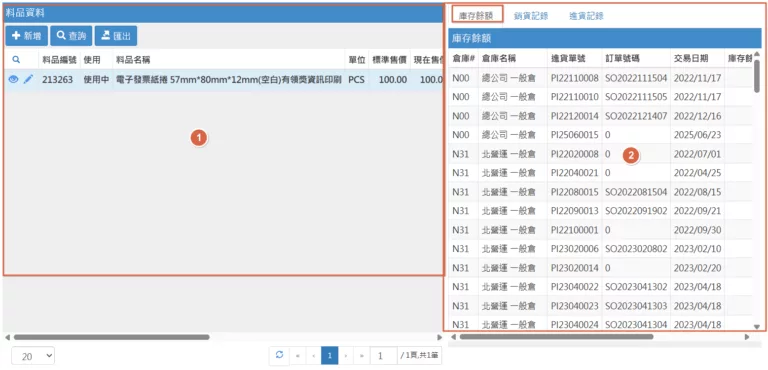Go to first page with double-left arrow
The height and width of the screenshot is (370, 768).
point(297,356)
